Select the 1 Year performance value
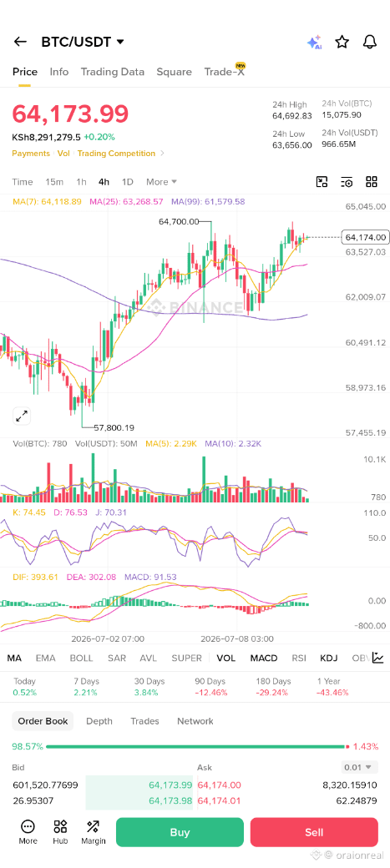 (x=332, y=693)
